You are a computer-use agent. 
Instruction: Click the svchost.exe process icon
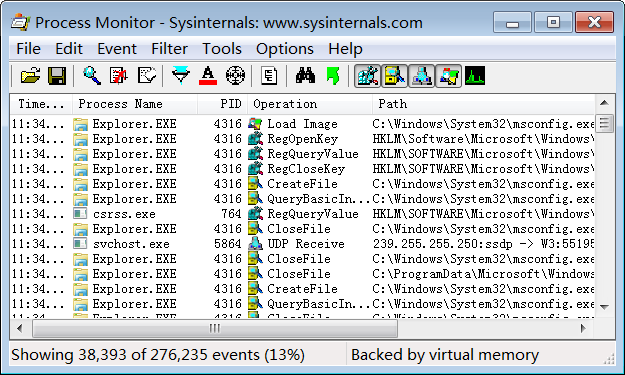click(81, 244)
